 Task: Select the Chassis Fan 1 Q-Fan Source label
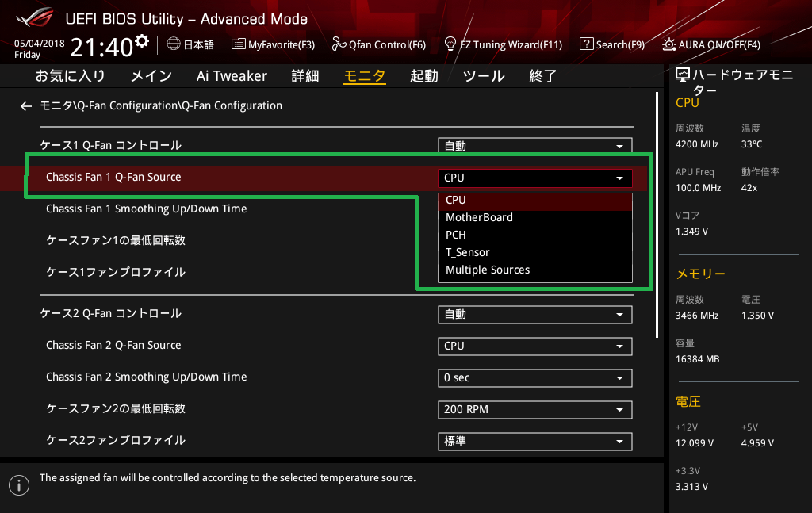[113, 178]
